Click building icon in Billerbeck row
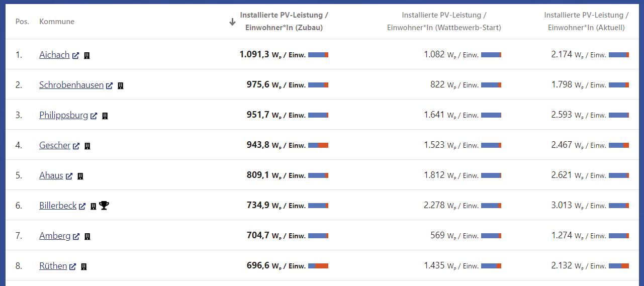Screen dimensions: 644x286 pyautogui.click(x=93, y=206)
